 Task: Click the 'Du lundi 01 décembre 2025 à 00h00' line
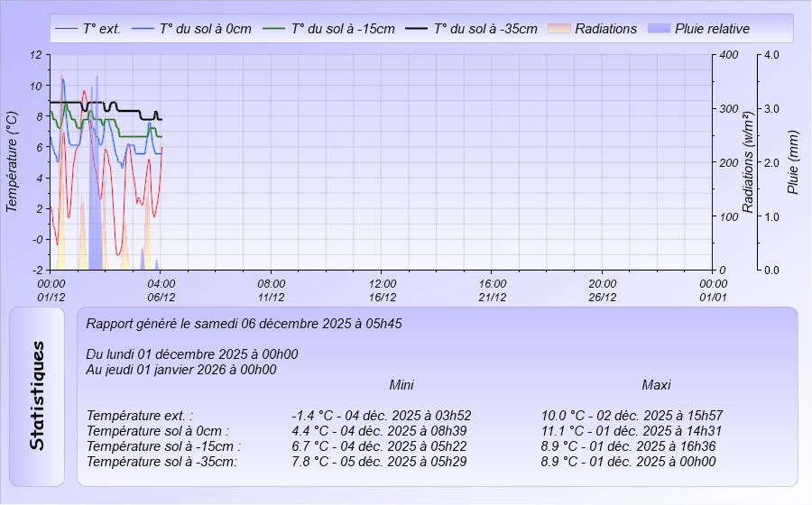tap(191, 354)
